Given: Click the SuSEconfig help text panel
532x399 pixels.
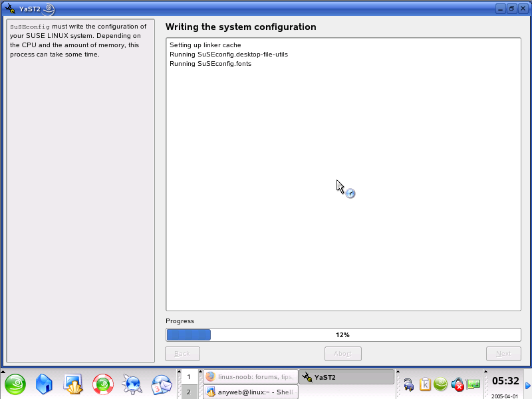Looking at the screenshot, I should click(x=80, y=191).
